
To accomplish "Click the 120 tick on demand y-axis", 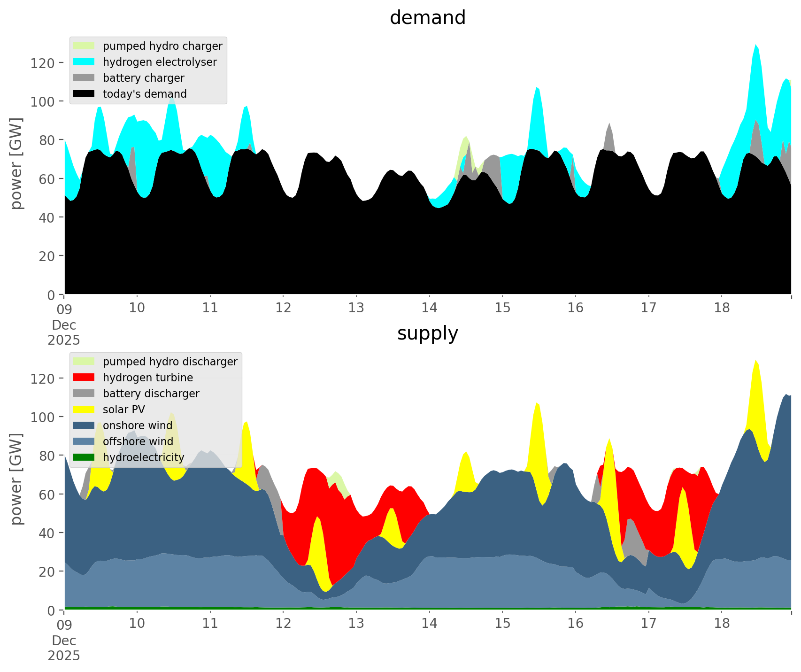I will pos(43,63).
